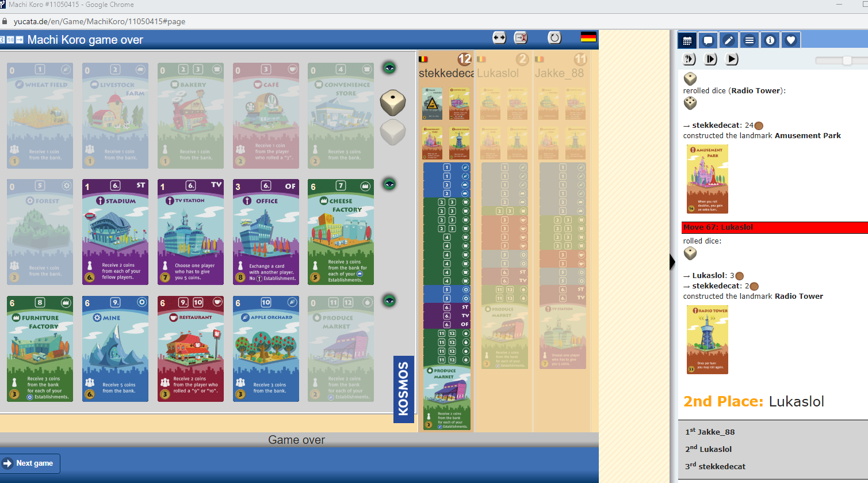868x483 pixels.
Task: Click the Amusement Park card image in log
Action: [708, 179]
